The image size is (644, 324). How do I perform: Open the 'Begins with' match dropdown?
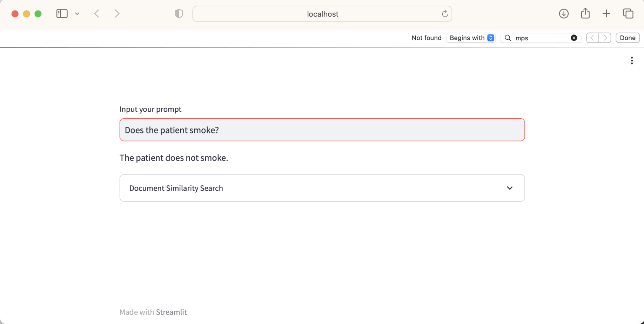tap(471, 38)
